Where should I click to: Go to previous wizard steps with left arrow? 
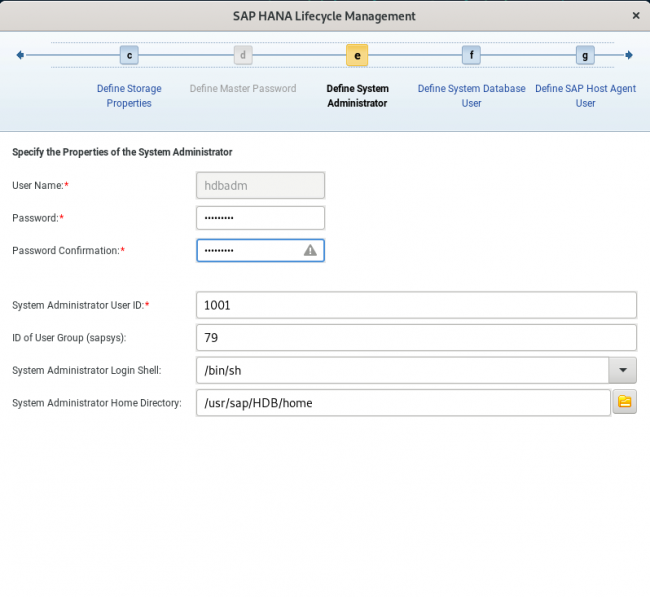coord(20,55)
